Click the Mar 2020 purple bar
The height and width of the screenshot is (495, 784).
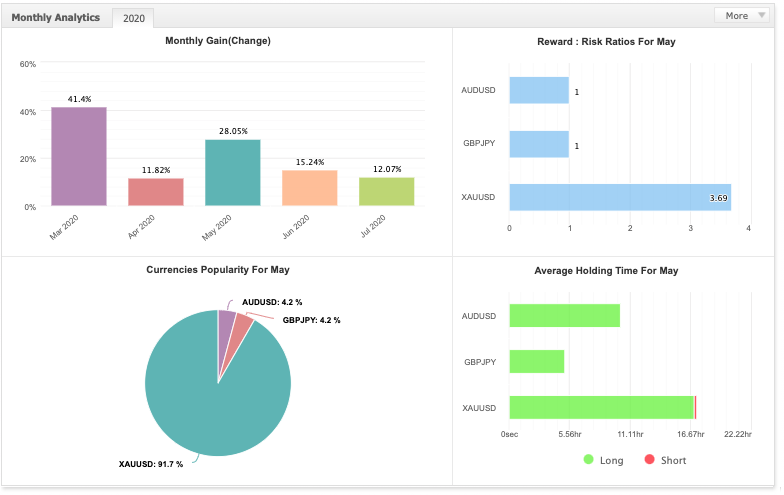(x=79, y=156)
